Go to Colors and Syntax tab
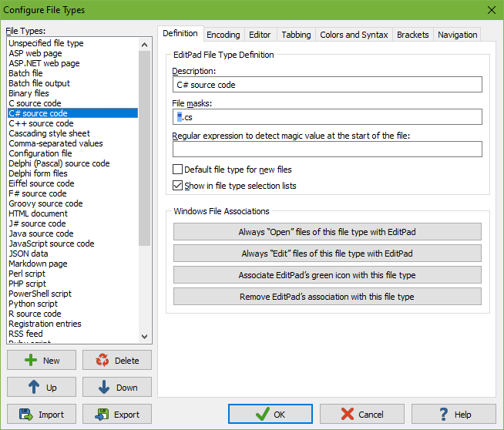Viewport: 504px width, 430px height. [354, 35]
